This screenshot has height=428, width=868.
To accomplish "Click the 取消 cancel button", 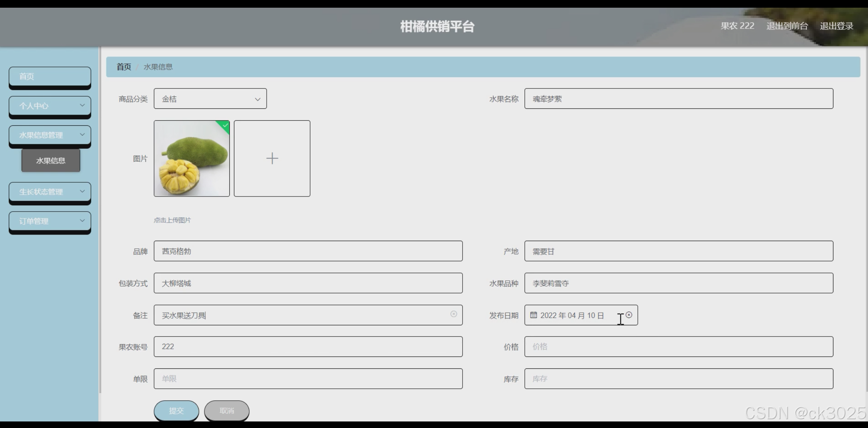I will click(x=227, y=411).
